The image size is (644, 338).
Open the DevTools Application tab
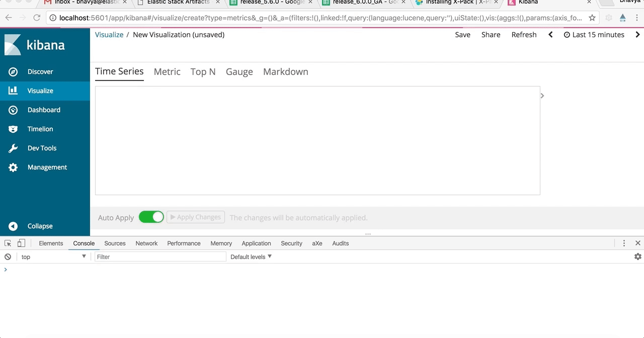tap(257, 243)
